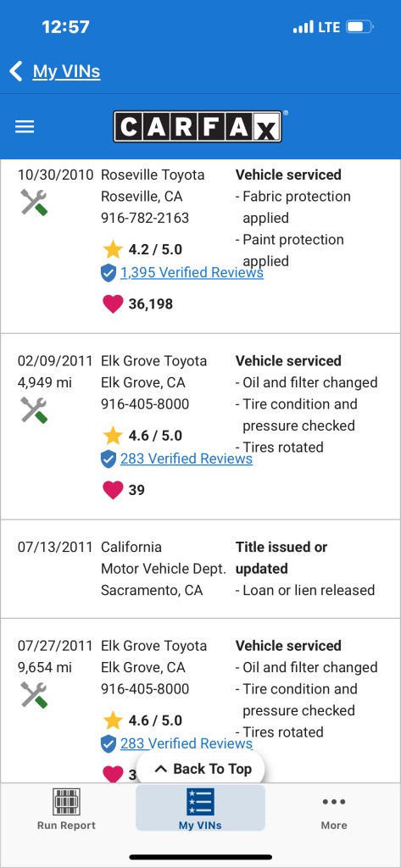Select the My VINs bottom tab
Image resolution: width=401 pixels, height=868 pixels.
pos(200,808)
